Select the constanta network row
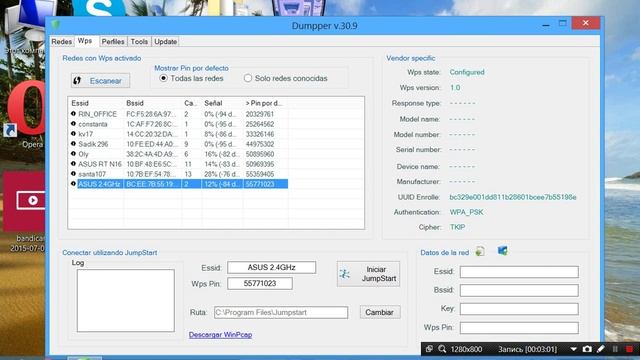This screenshot has width=640, height=360. (179, 124)
